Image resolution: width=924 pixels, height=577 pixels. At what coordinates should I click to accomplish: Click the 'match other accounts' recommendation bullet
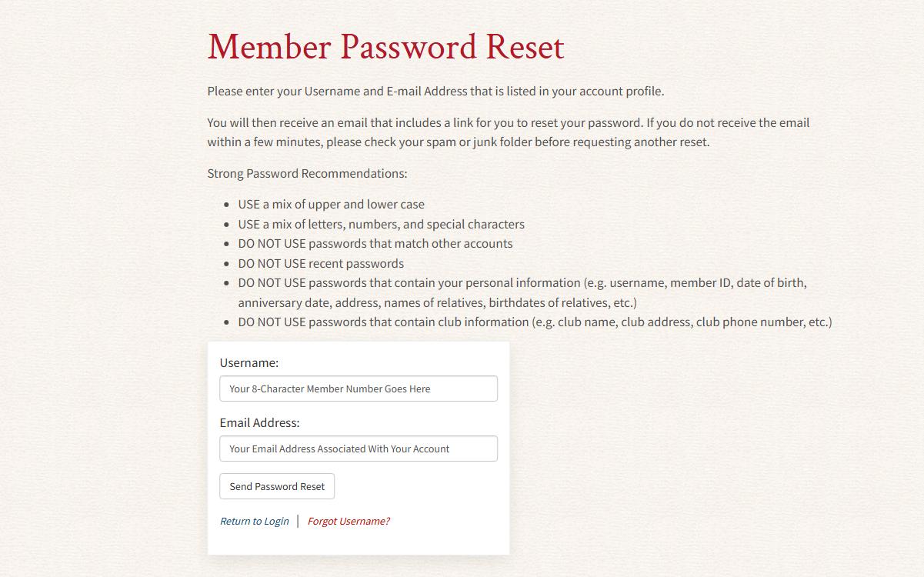pos(375,243)
